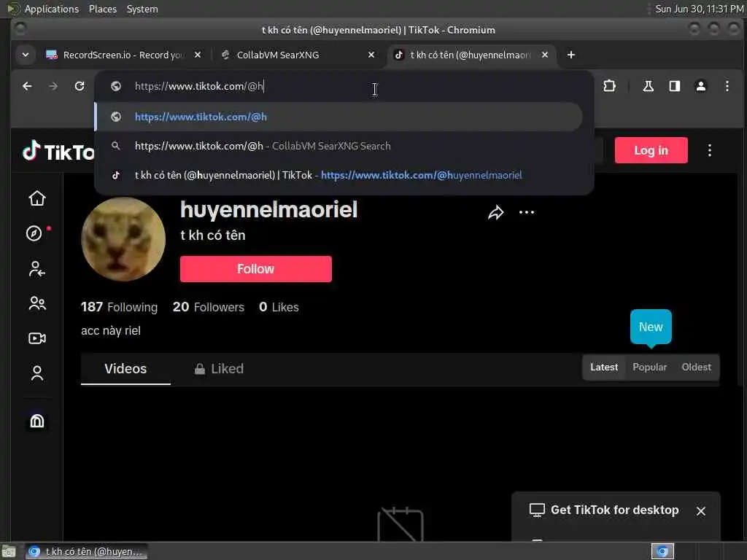The image size is (747, 560).
Task: Open the Chromium extensions puzzle icon
Action: tap(609, 86)
